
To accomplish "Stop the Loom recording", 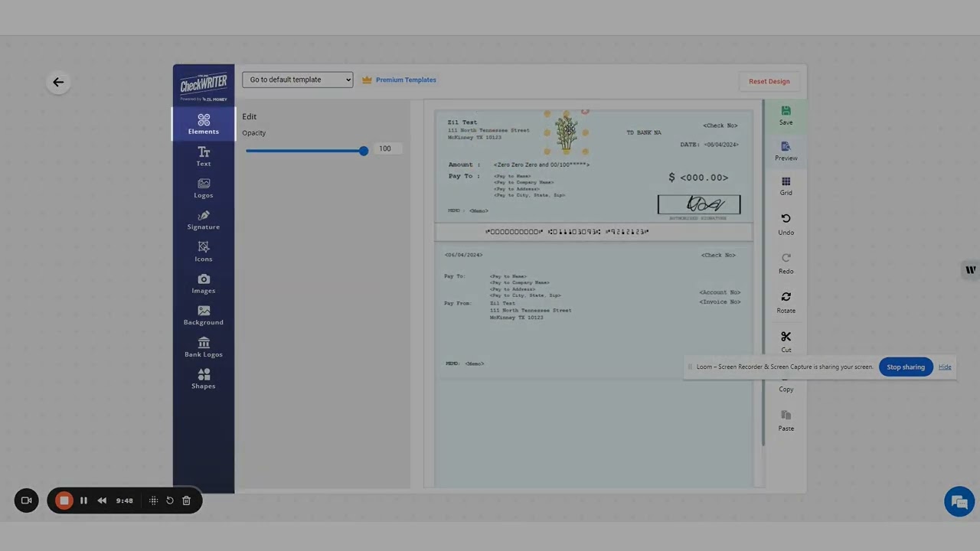I will pos(64,500).
